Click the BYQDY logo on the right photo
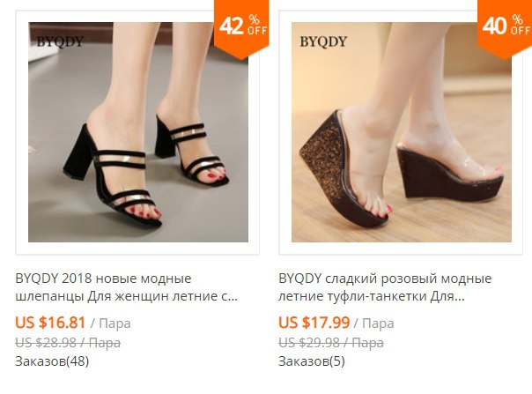 pos(323,41)
